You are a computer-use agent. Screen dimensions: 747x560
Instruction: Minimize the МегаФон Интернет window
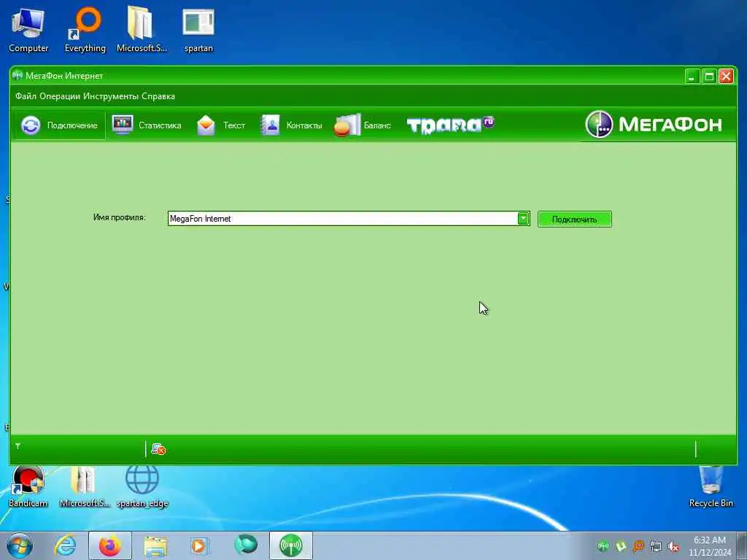pos(692,76)
